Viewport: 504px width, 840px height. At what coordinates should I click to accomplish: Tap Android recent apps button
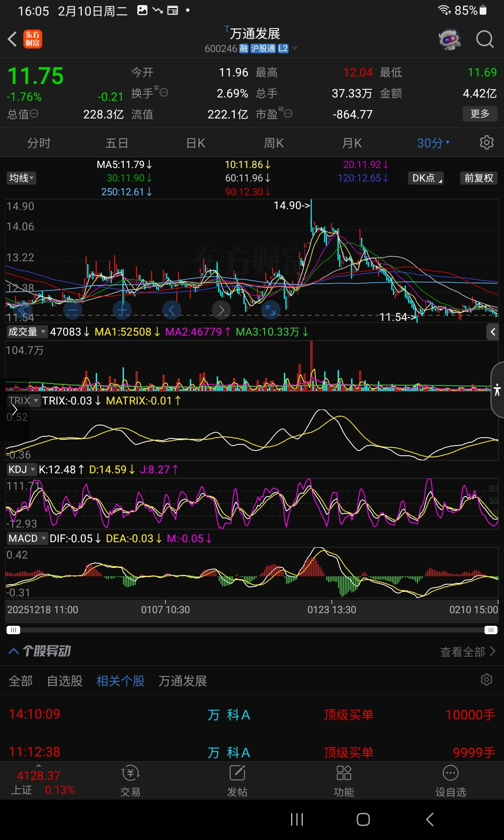297,819
